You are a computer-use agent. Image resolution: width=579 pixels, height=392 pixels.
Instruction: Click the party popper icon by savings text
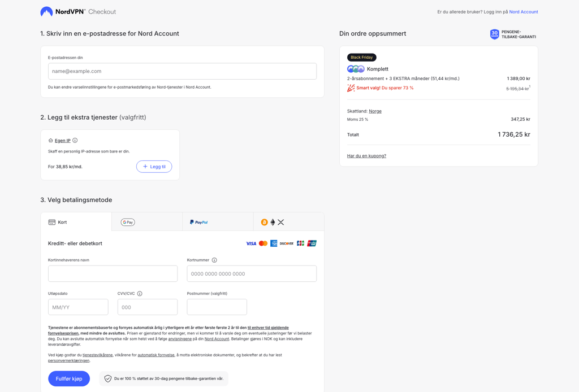pyautogui.click(x=351, y=88)
